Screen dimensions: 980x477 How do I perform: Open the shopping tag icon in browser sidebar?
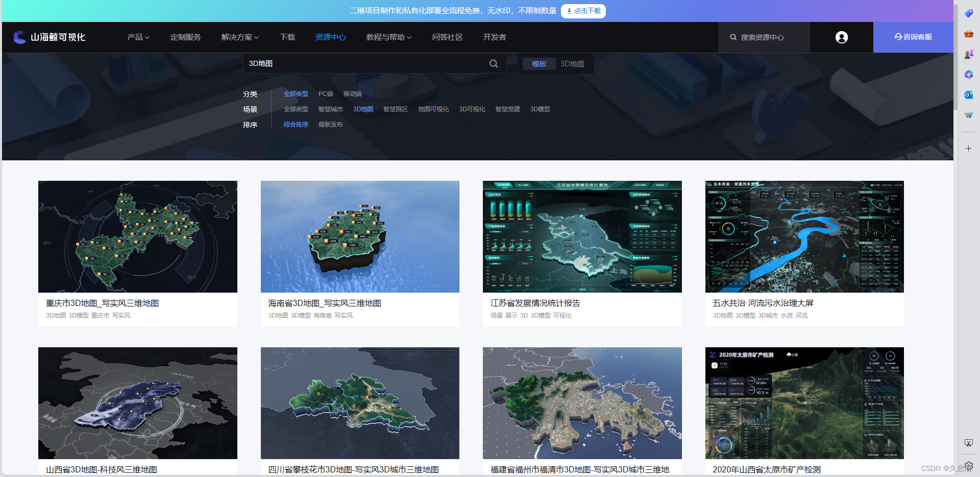pos(968,13)
